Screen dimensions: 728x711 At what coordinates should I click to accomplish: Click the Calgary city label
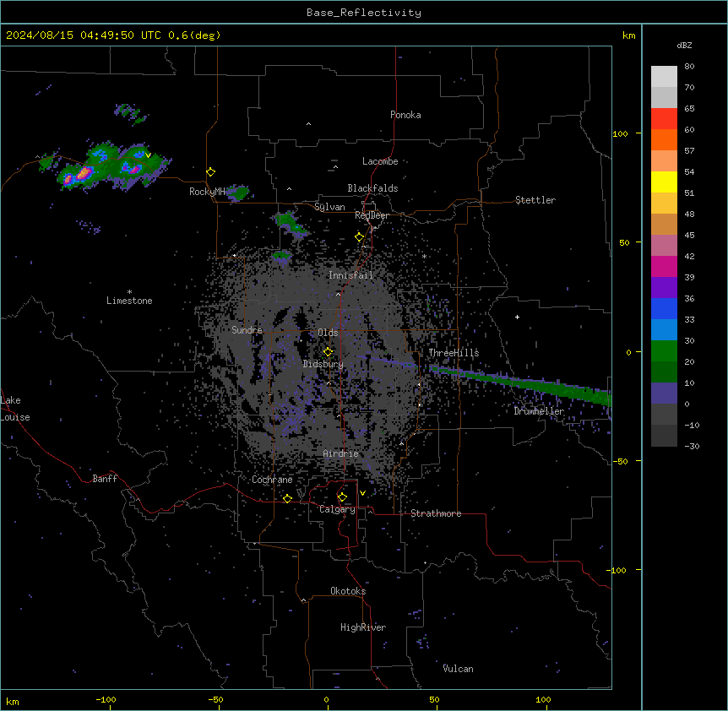click(337, 509)
